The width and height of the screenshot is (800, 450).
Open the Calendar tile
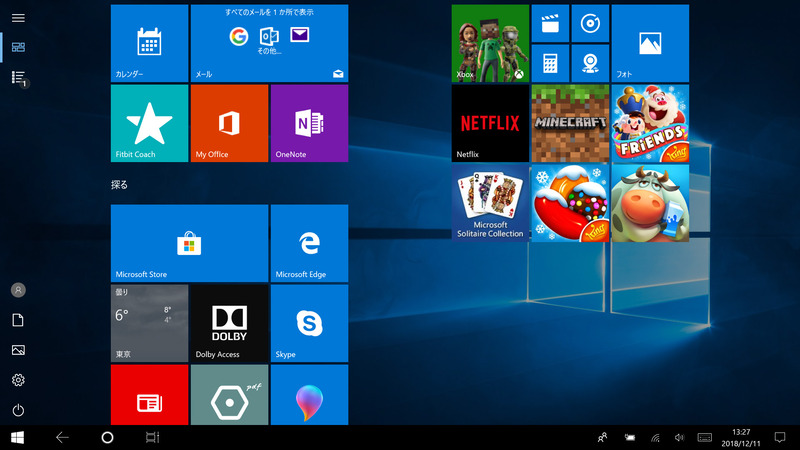[x=149, y=43]
